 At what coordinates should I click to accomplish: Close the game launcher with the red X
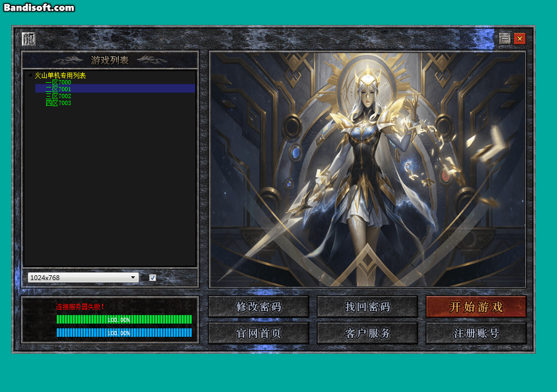(x=519, y=39)
